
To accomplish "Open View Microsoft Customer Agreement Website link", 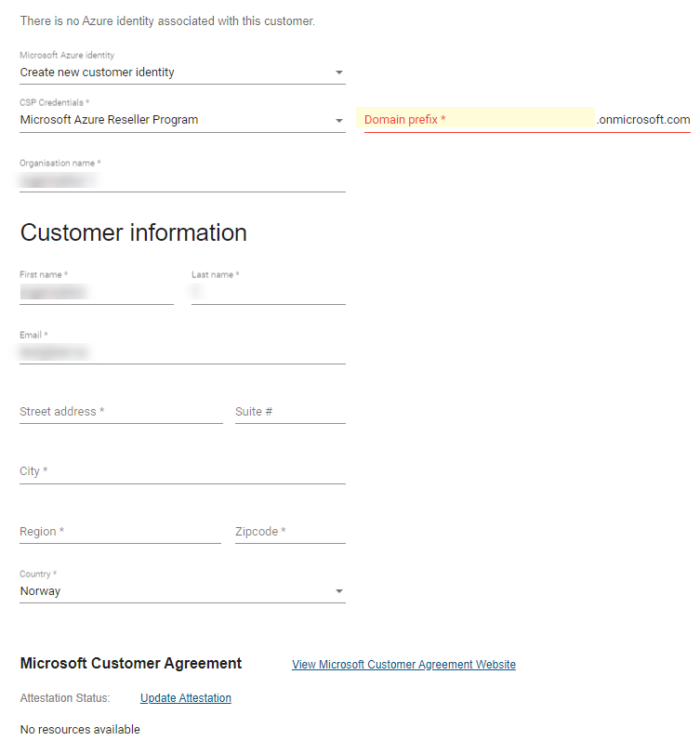I will (403, 665).
